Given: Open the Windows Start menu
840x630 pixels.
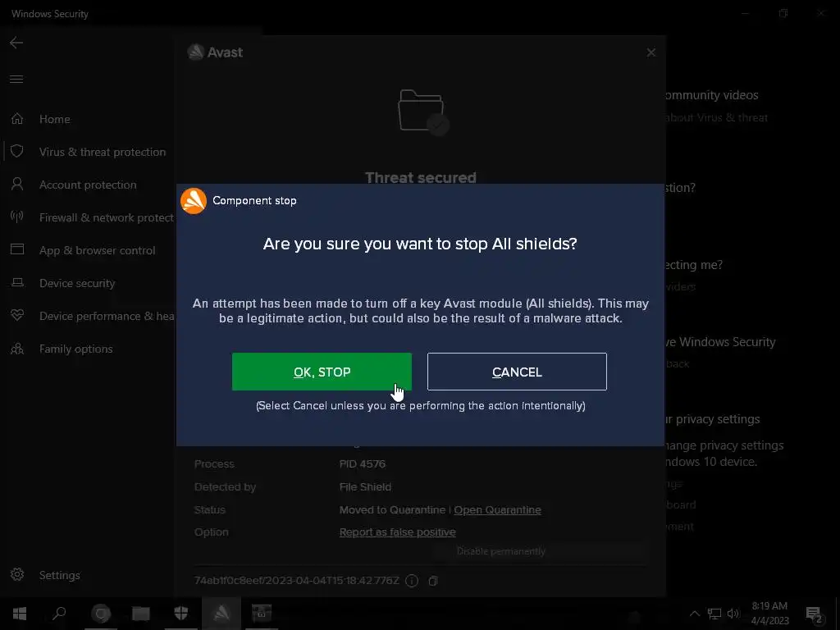Looking at the screenshot, I should (20, 614).
